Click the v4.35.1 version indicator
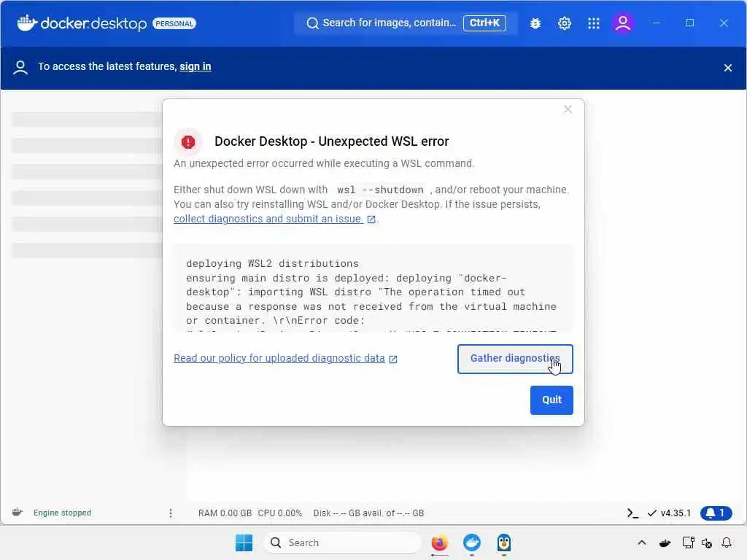Viewport: 747px width, 560px height. point(670,513)
